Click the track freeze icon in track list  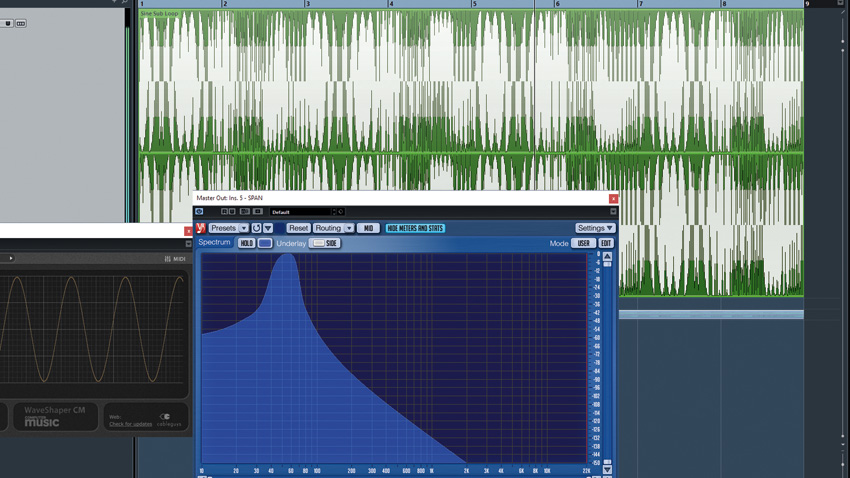[8, 23]
